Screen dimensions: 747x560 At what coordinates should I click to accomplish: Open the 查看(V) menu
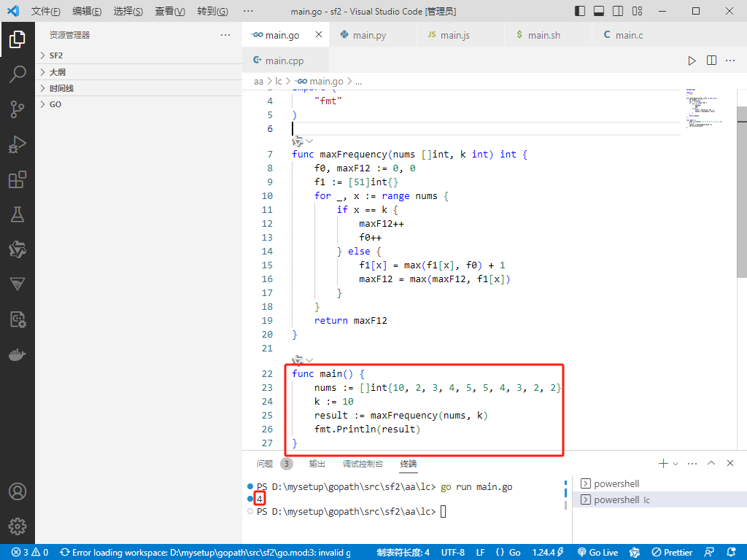(170, 12)
